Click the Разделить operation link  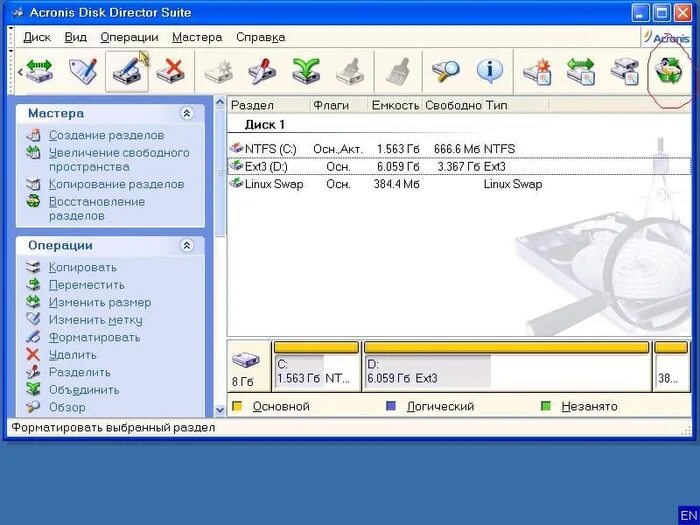pyautogui.click(x=79, y=372)
